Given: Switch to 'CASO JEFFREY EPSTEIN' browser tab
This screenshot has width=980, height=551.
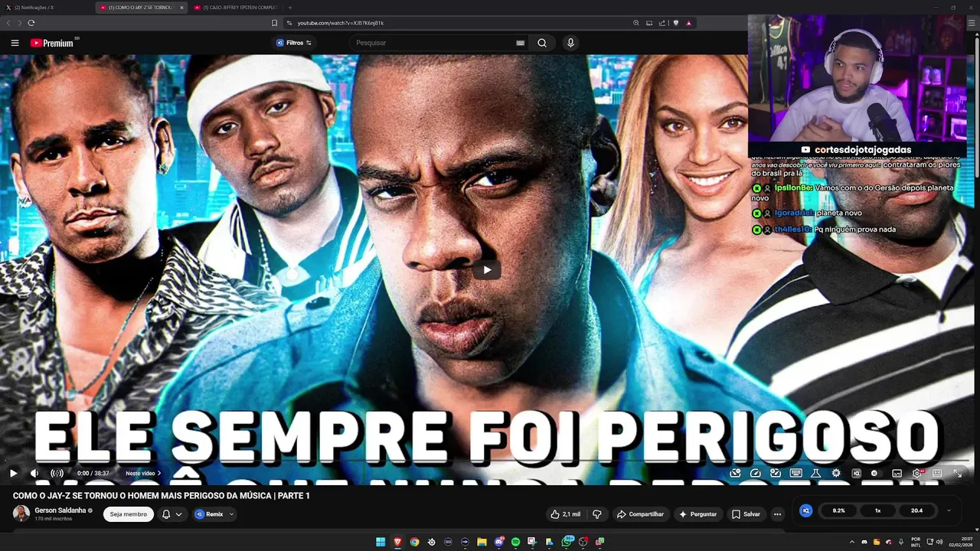Looking at the screenshot, I should click(235, 8).
